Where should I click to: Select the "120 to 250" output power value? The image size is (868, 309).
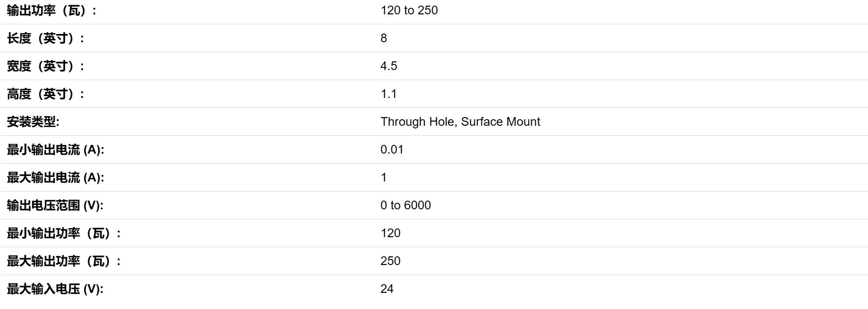409,10
